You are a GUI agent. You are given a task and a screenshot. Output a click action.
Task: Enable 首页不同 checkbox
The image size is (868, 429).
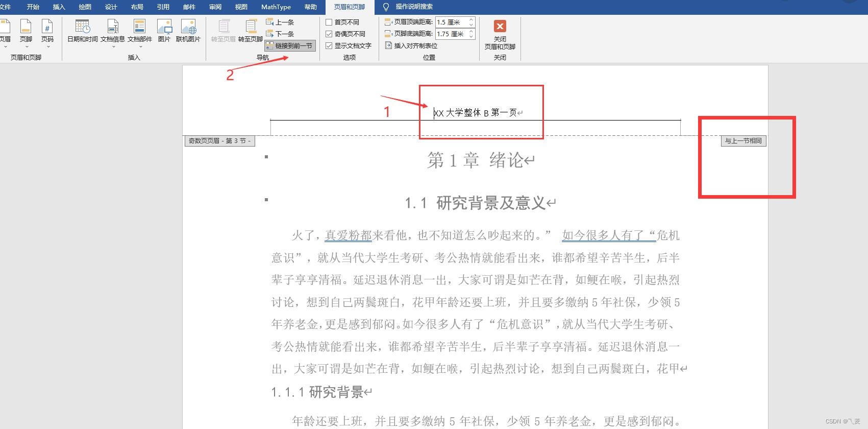point(329,22)
